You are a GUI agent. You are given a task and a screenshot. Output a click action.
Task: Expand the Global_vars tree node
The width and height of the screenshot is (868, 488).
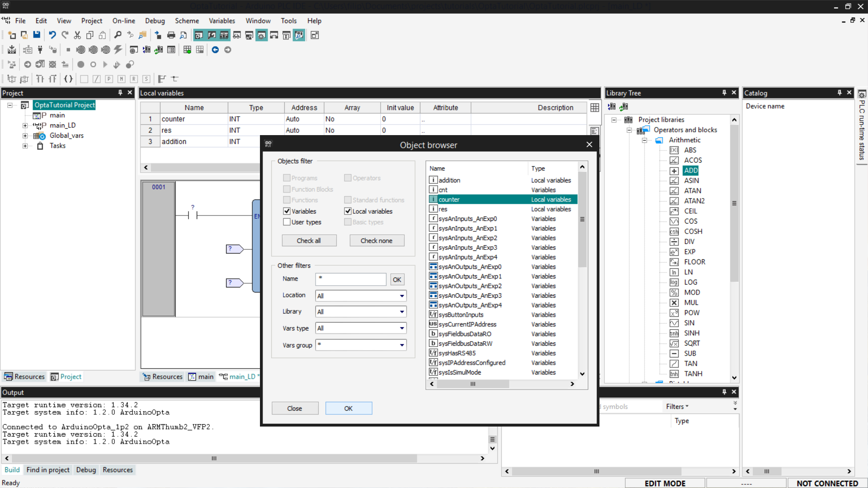pos(25,136)
